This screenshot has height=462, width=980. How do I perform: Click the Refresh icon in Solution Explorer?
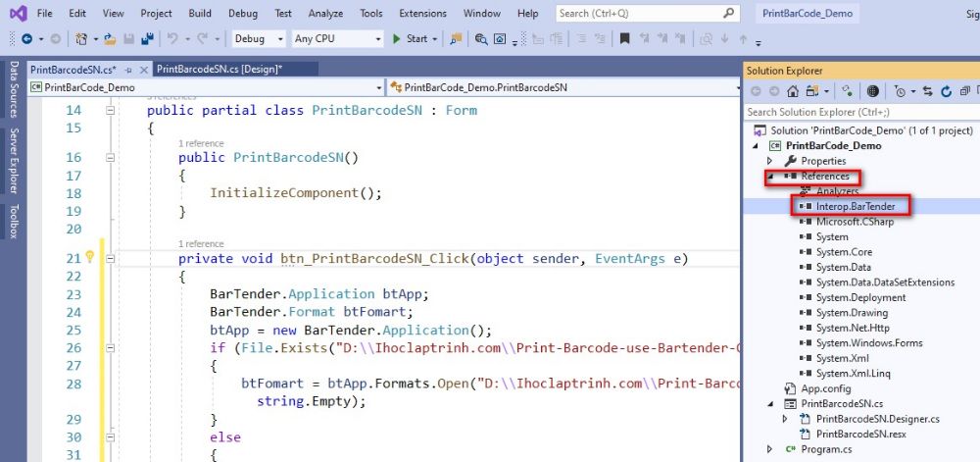[947, 91]
